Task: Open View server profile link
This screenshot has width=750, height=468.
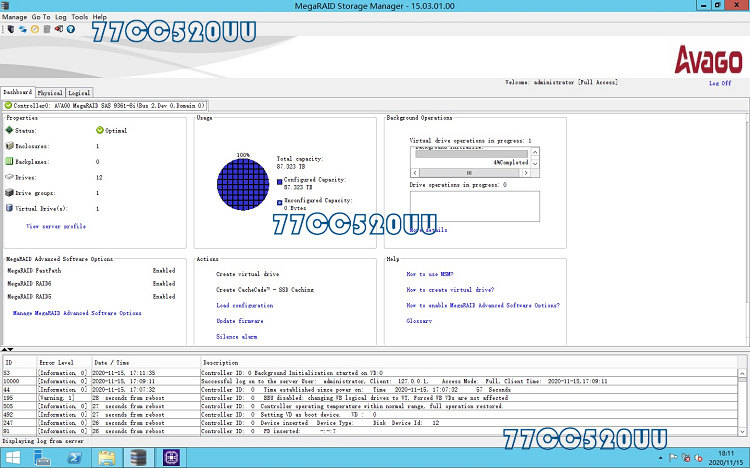Action: tap(56, 226)
